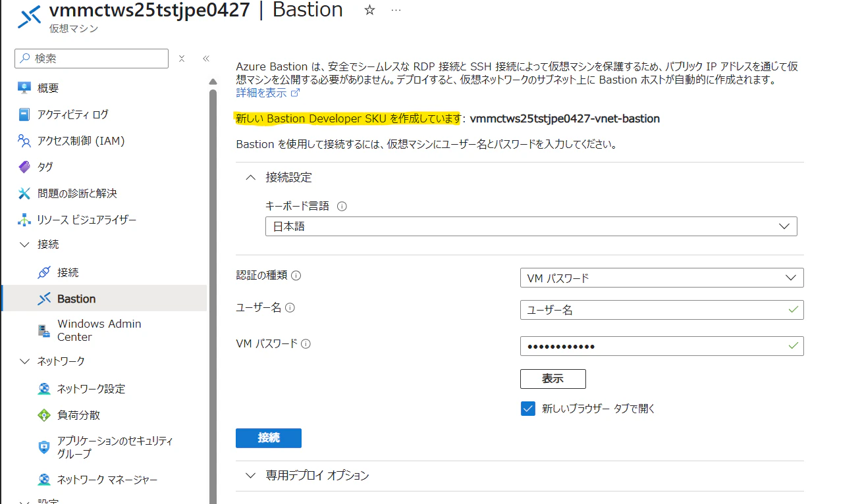860x504 pixels.
Task: Click the タグ tag icon
Action: pyautogui.click(x=24, y=167)
